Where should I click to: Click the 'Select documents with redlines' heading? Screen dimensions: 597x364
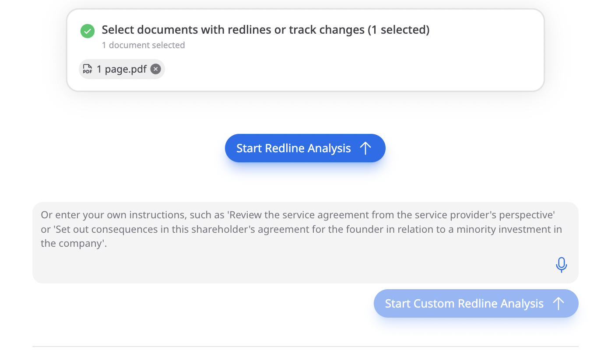click(219, 30)
